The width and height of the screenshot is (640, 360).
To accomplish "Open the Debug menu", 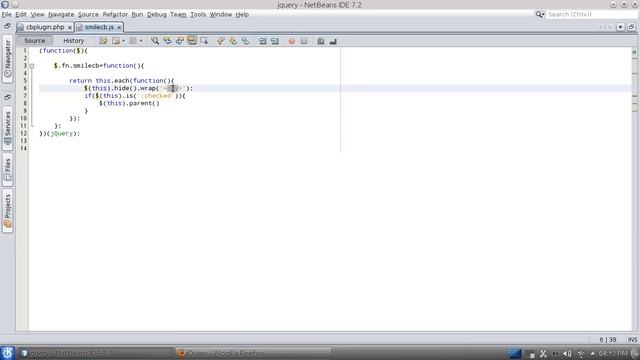I will [157, 14].
